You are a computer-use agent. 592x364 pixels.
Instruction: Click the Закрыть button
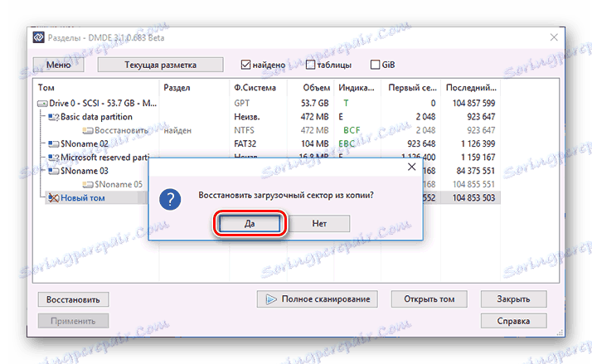(x=513, y=299)
